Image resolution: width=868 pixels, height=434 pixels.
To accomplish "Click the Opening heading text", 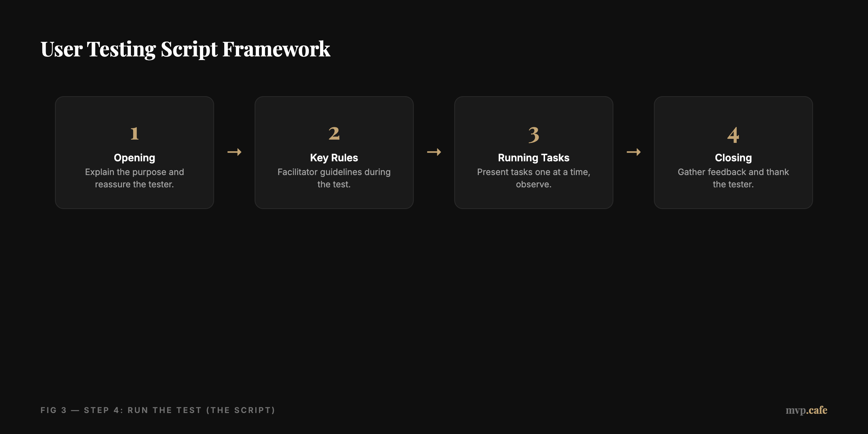I will click(x=134, y=158).
